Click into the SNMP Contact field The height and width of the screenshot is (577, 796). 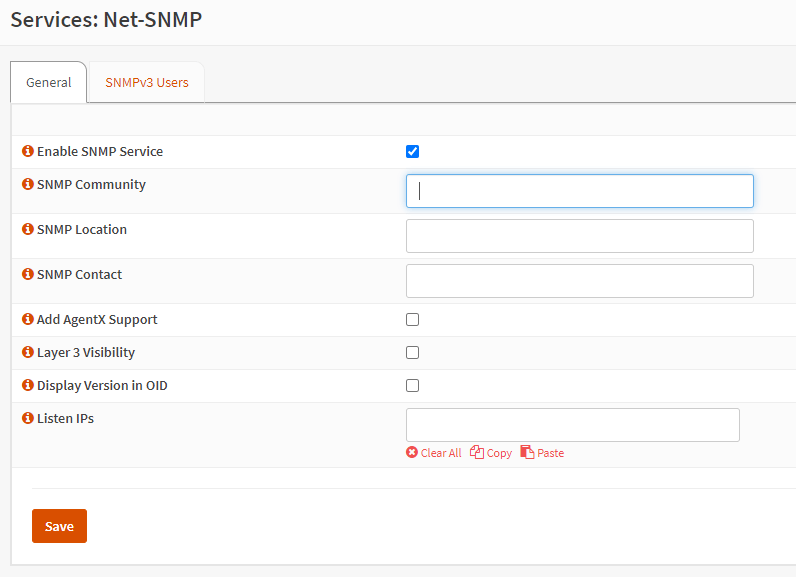[x=580, y=281]
